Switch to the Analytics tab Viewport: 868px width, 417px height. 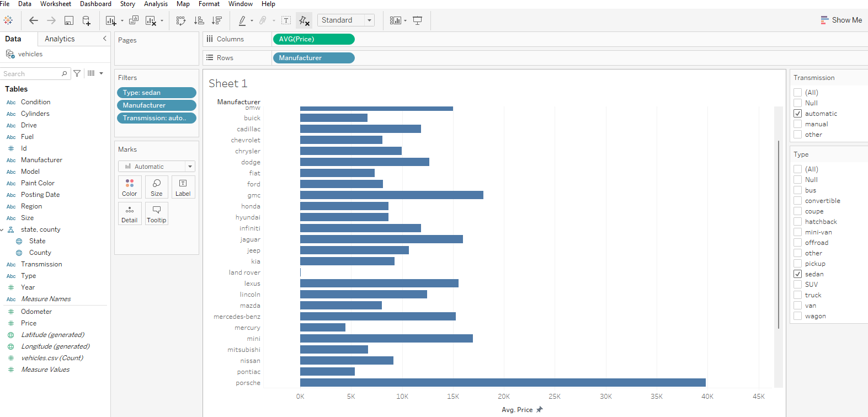click(x=60, y=39)
